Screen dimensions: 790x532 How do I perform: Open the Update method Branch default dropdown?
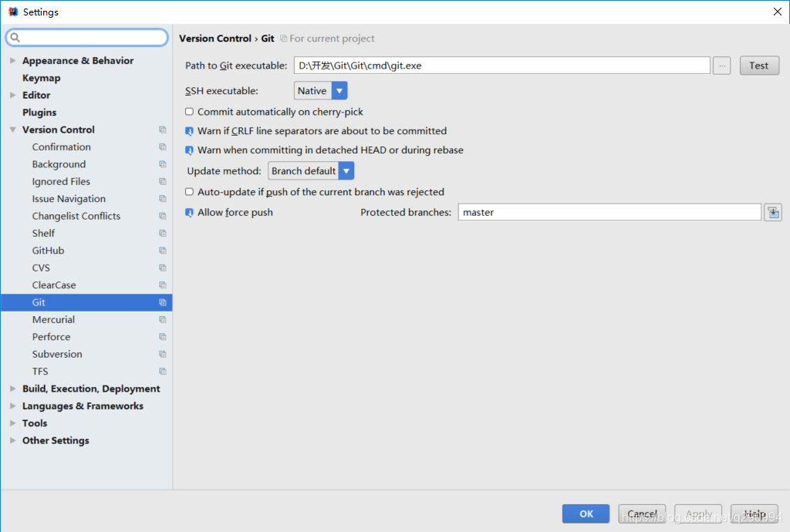[x=311, y=170]
